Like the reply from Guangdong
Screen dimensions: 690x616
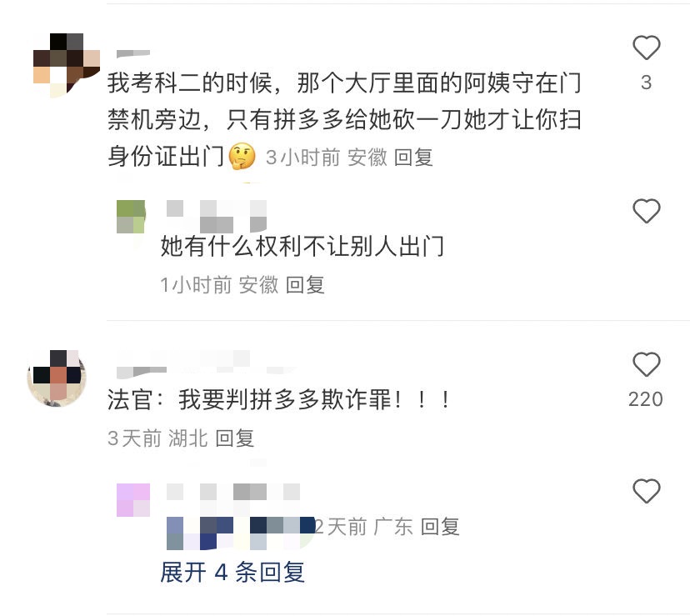pos(646,490)
